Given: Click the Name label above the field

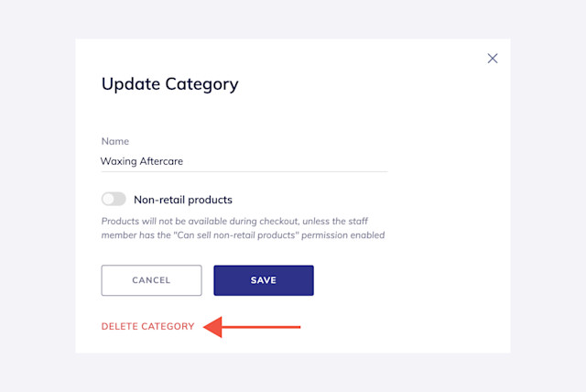Looking at the screenshot, I should tap(115, 141).
